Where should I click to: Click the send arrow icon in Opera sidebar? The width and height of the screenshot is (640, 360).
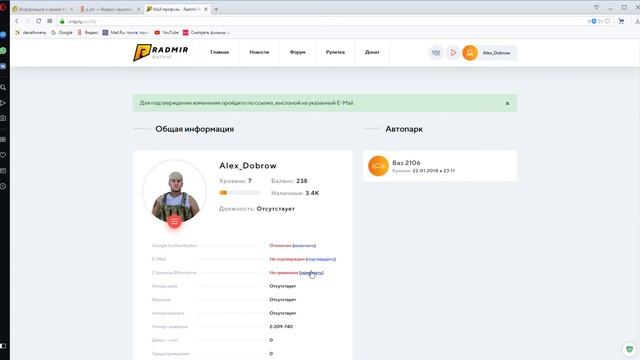click(x=3, y=103)
